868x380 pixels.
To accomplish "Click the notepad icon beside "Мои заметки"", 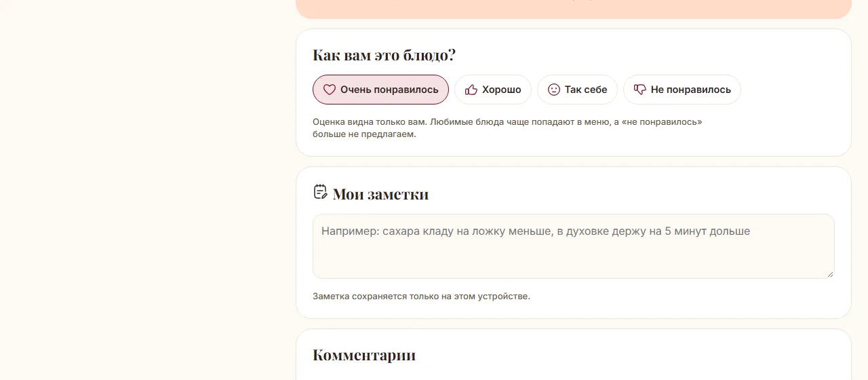I will point(320,192).
